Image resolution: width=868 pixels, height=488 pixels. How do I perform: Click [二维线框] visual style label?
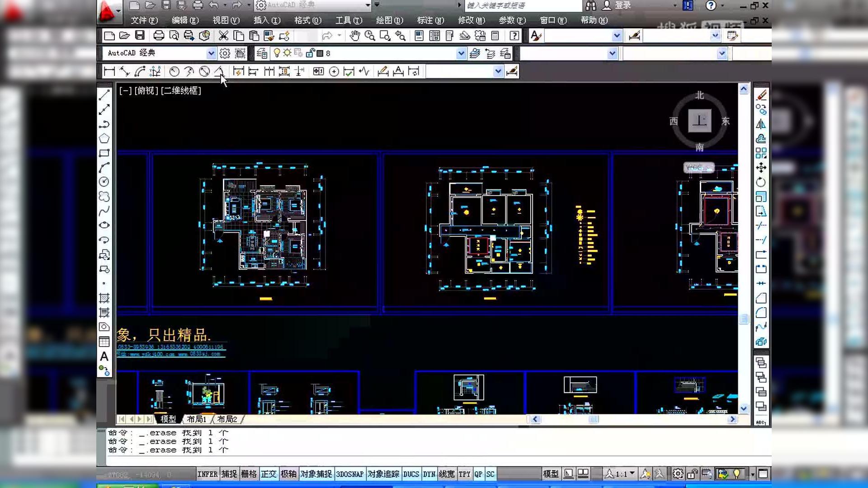tap(181, 90)
